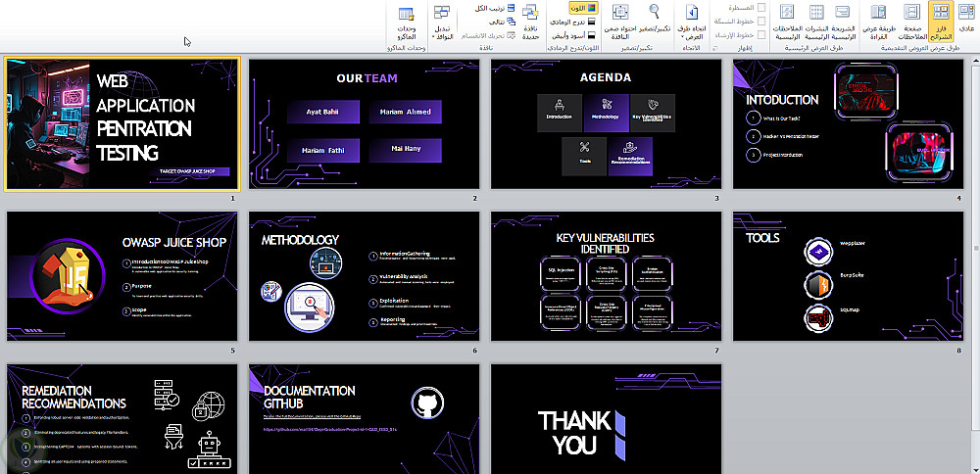Click slide number 7 label
The image size is (980, 474).
(x=717, y=351)
